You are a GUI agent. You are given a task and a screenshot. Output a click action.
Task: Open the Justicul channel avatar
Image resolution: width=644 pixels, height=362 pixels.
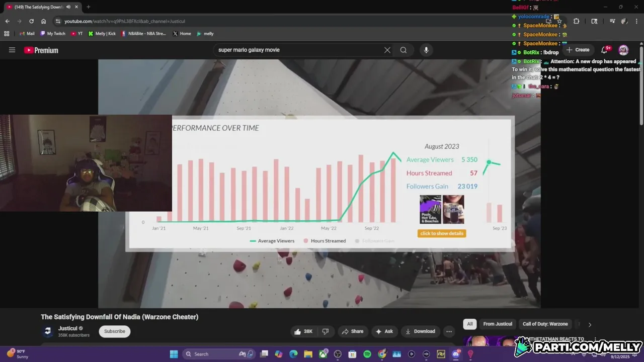pos(48,331)
